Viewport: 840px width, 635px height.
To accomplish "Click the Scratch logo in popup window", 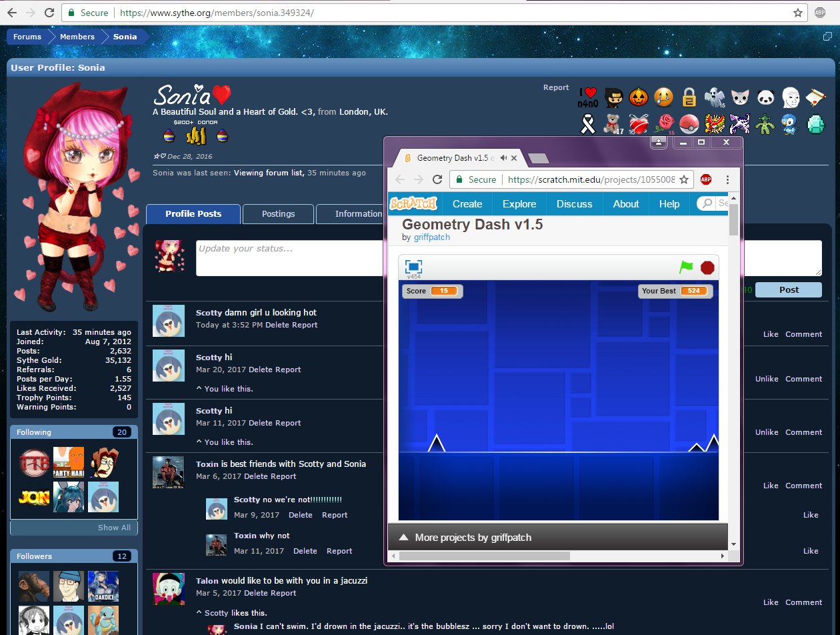I will [x=413, y=203].
